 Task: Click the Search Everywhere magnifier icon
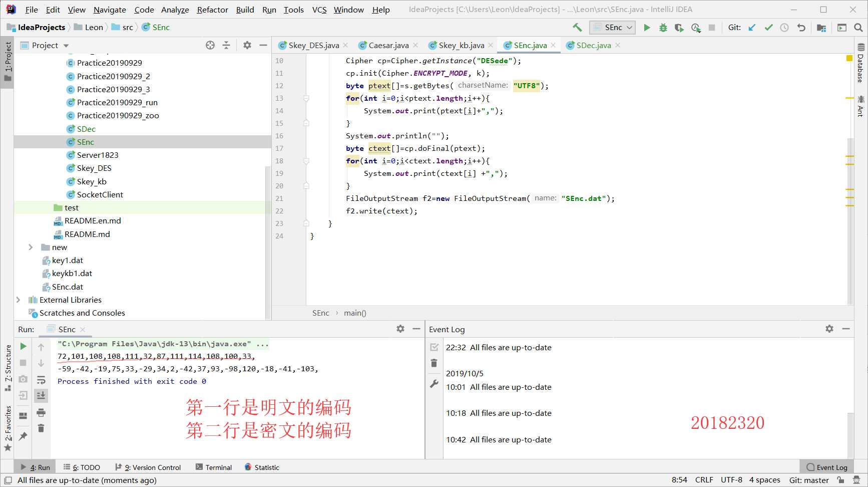(858, 28)
